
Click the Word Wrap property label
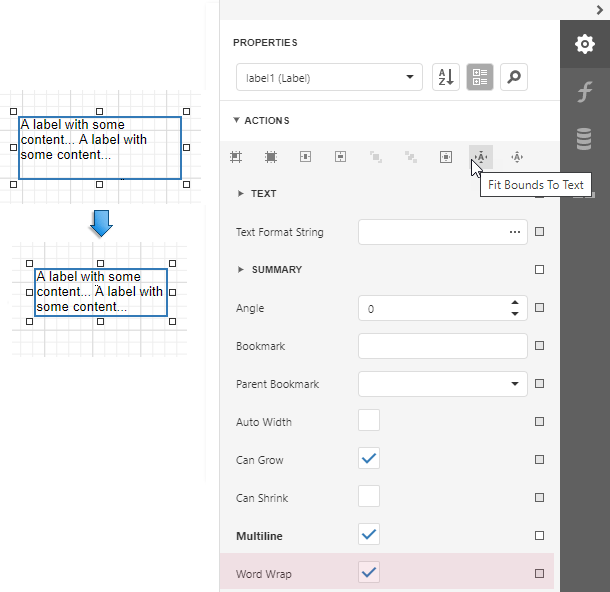(263, 574)
